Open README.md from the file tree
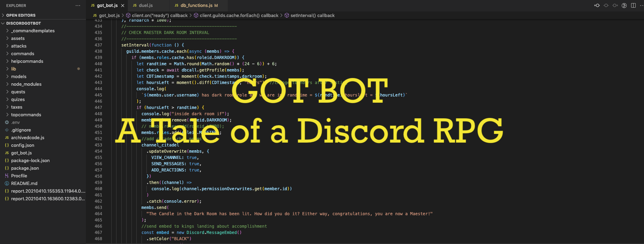 click(x=24, y=184)
